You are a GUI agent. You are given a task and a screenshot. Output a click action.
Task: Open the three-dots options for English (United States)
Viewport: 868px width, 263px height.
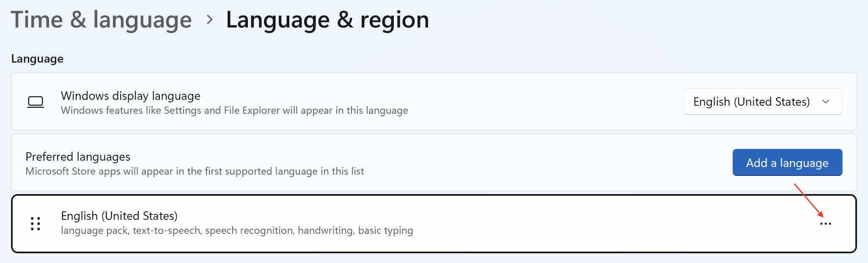click(x=825, y=224)
